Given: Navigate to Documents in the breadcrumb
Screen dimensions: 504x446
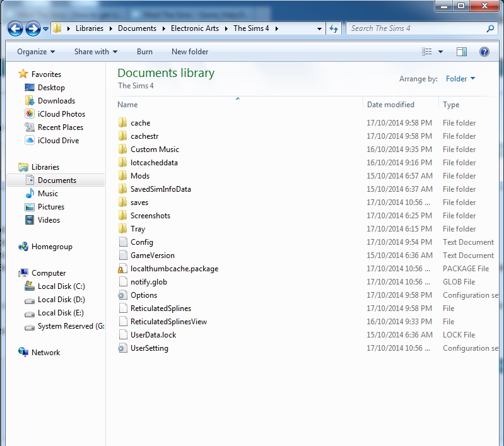Looking at the screenshot, I should (x=137, y=28).
